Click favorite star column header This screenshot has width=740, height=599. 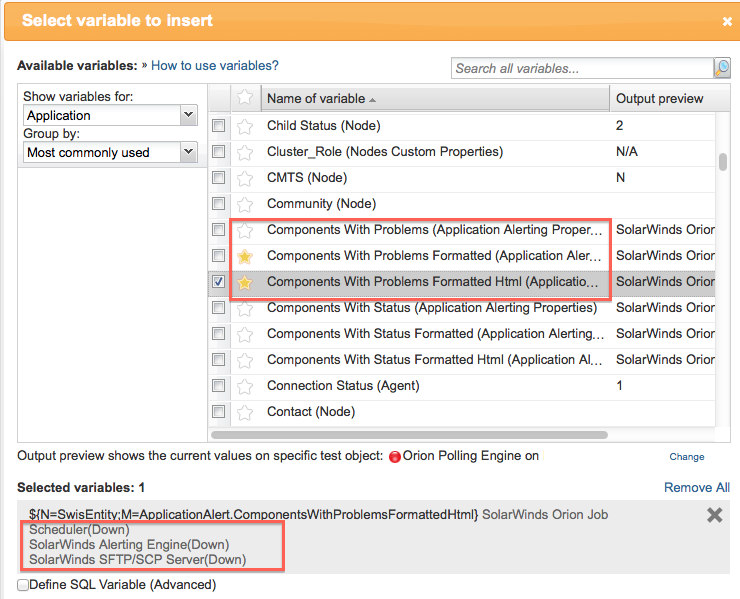coord(245,98)
